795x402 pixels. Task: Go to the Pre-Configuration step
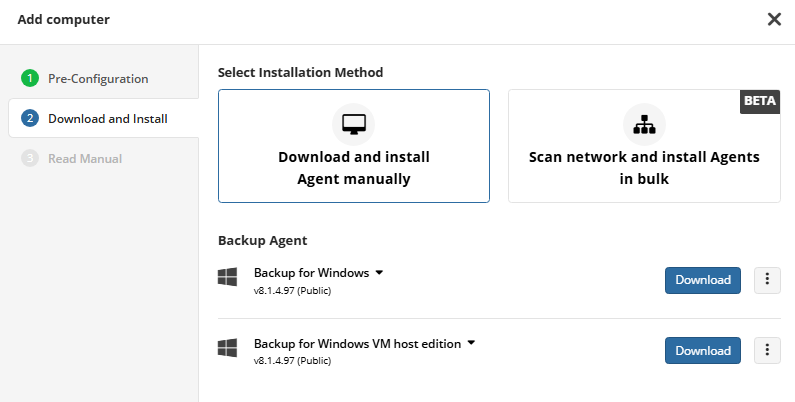pyautogui.click(x=98, y=78)
